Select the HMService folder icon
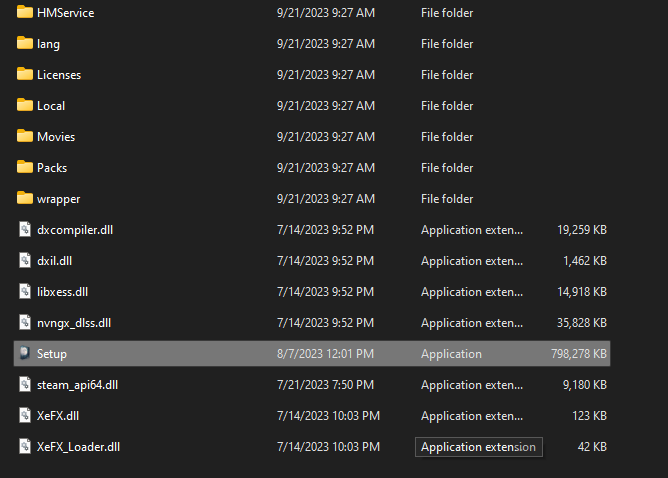The height and width of the screenshot is (478, 668). (25, 12)
